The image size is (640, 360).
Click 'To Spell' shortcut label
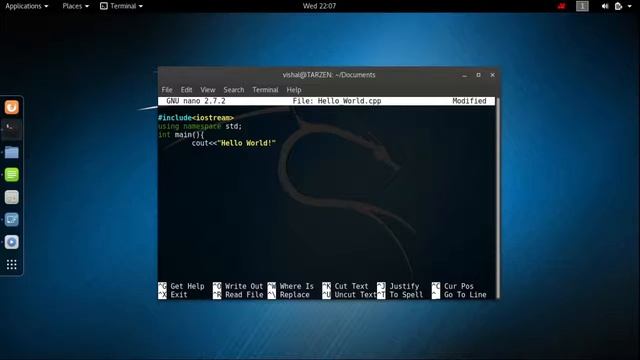pyautogui.click(x=406, y=295)
